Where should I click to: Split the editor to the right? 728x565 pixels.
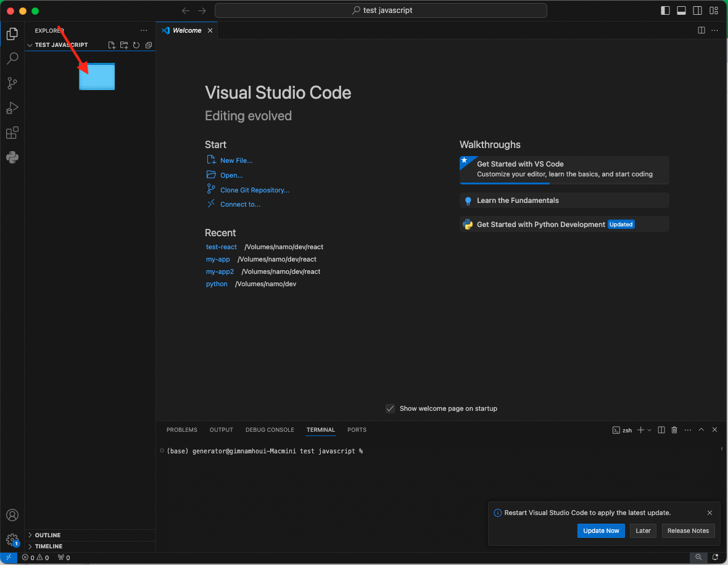(x=701, y=30)
